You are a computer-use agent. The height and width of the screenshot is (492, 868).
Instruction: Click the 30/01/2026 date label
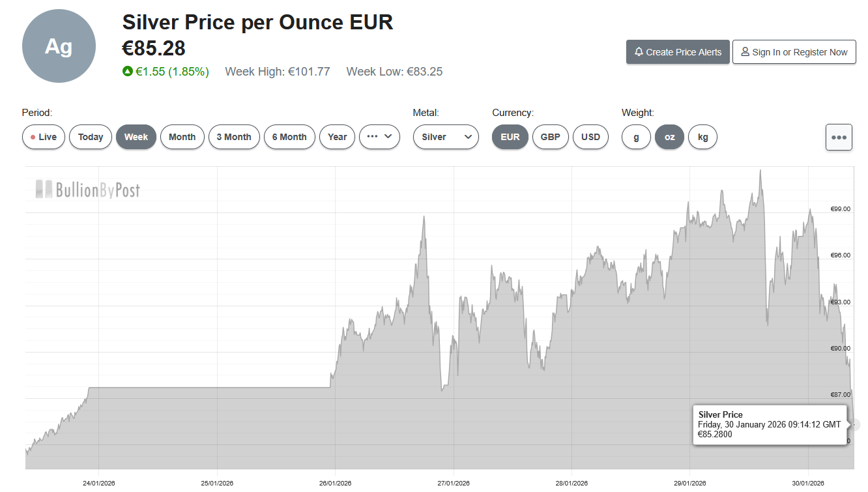point(809,484)
